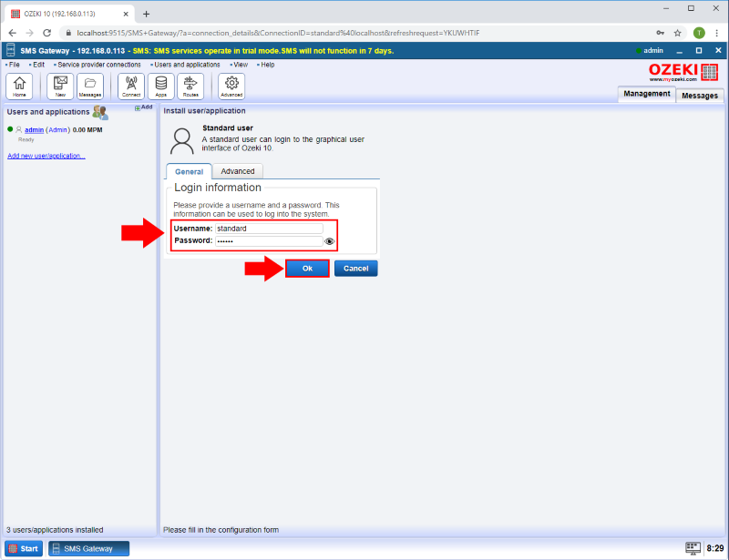Click the saved password key icon
This screenshot has height=560, width=729.
click(x=660, y=33)
